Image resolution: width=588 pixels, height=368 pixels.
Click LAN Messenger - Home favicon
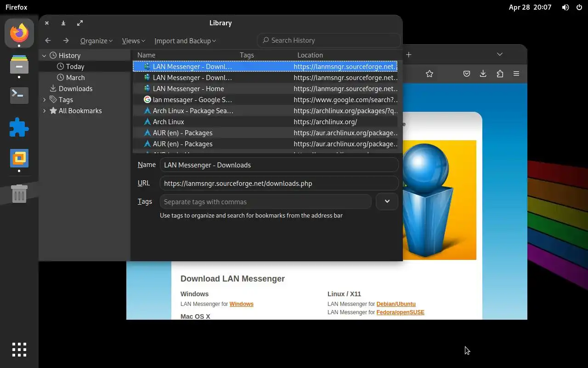click(147, 88)
